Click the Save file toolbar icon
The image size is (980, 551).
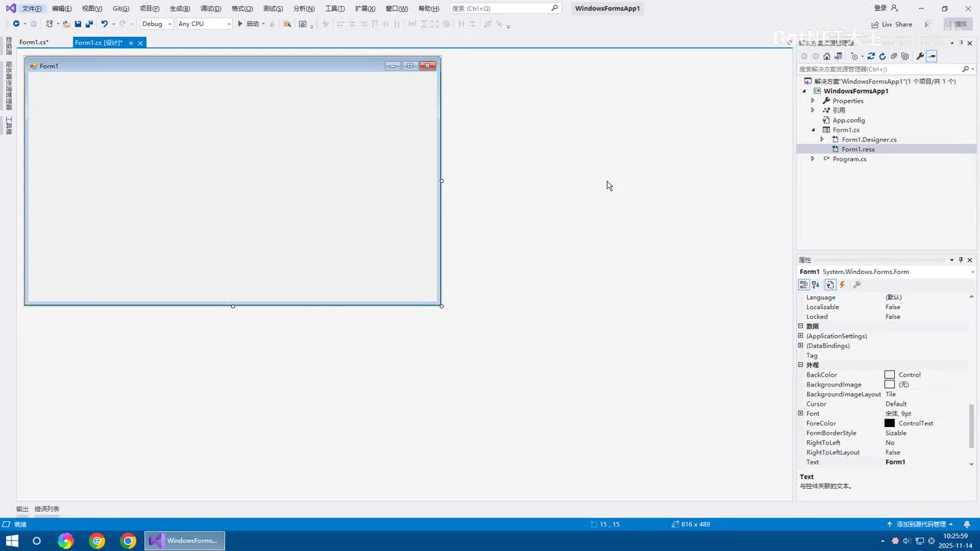78,24
